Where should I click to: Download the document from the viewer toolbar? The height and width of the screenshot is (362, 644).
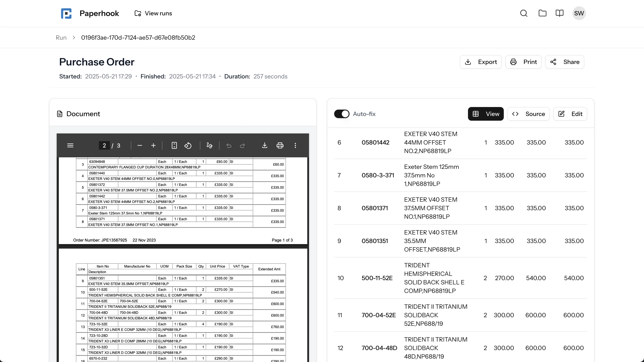tap(264, 145)
